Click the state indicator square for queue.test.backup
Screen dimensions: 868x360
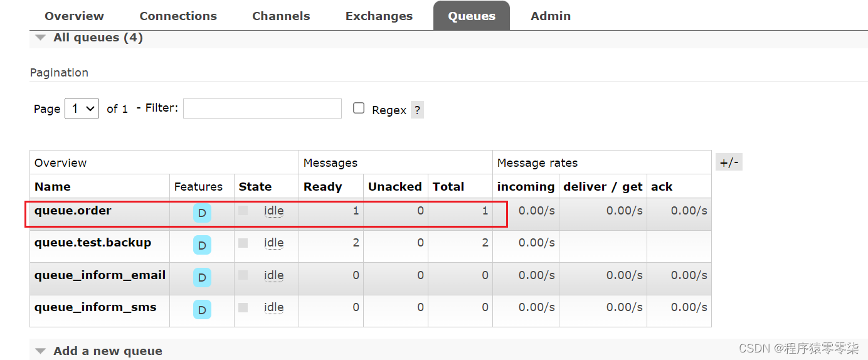(x=243, y=243)
